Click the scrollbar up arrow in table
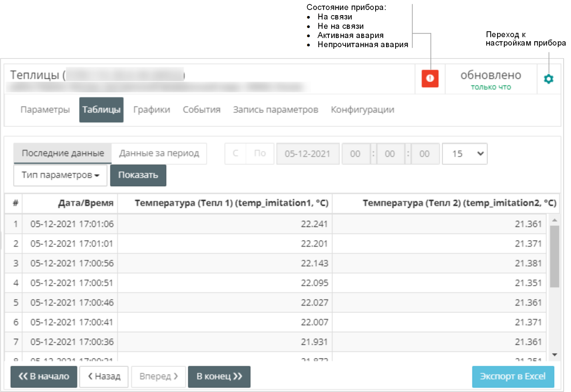The image size is (571, 392). 554,220
